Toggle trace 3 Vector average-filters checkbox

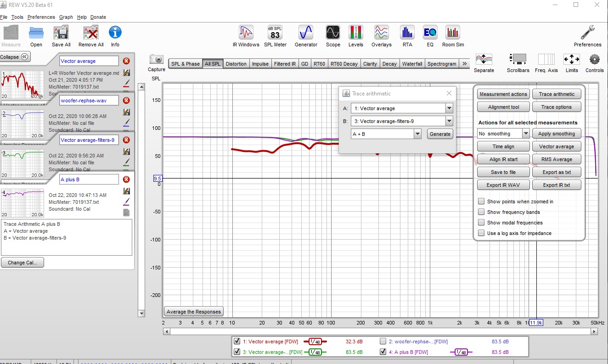click(x=237, y=352)
